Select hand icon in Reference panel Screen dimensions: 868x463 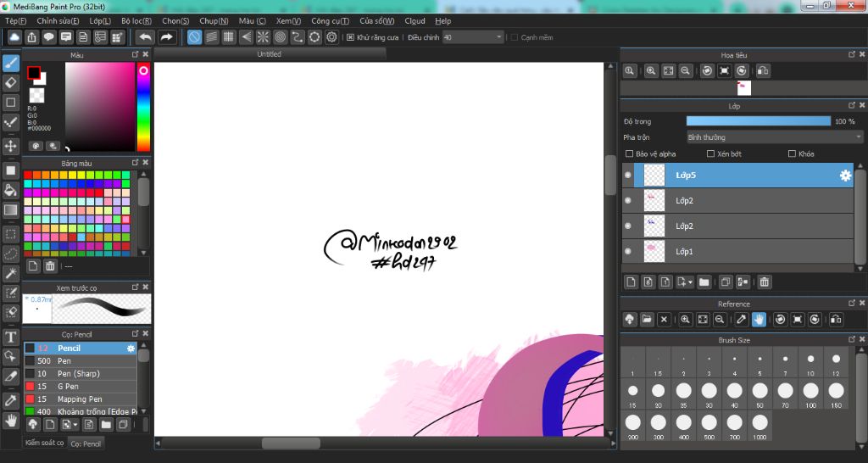[759, 319]
